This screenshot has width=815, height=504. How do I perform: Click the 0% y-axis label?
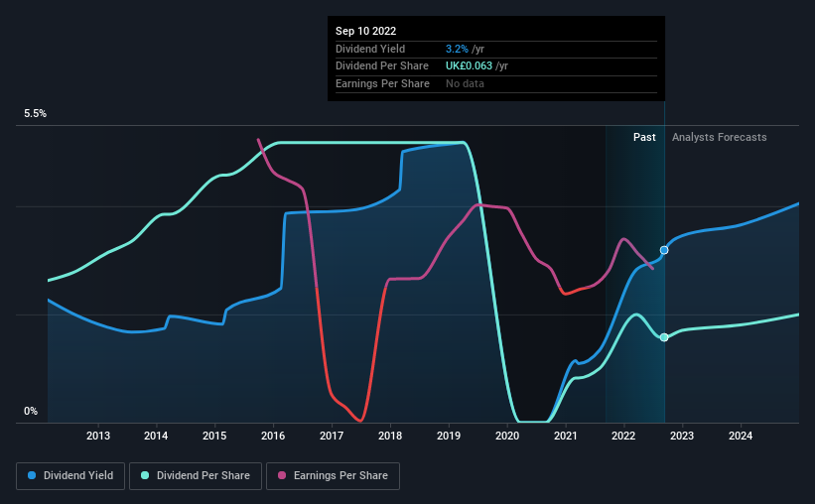click(x=31, y=411)
